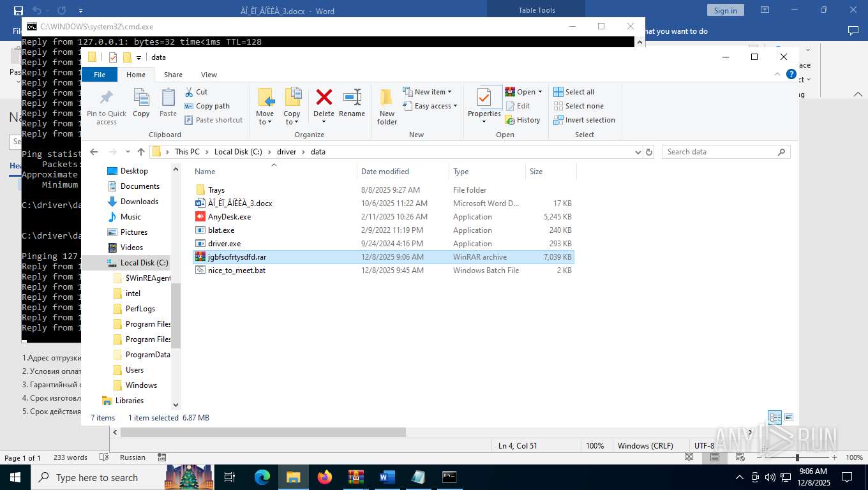The image size is (868, 490).
Task: Click the horizontal scrollbar thumb
Action: (263, 433)
